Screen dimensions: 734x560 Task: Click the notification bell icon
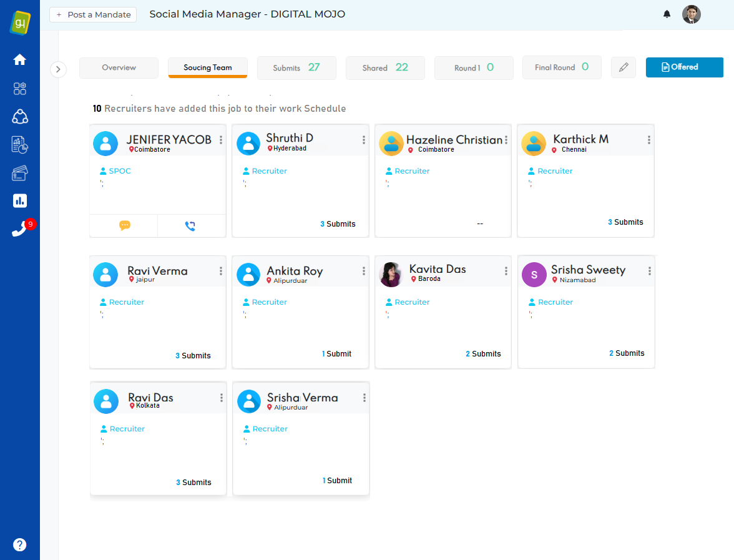(x=667, y=14)
